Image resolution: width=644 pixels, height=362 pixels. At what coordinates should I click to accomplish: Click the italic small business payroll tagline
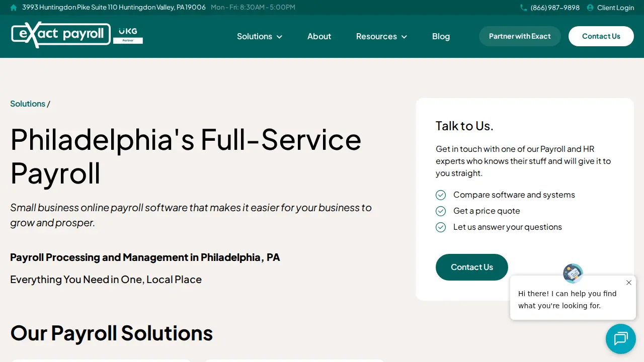tap(191, 215)
